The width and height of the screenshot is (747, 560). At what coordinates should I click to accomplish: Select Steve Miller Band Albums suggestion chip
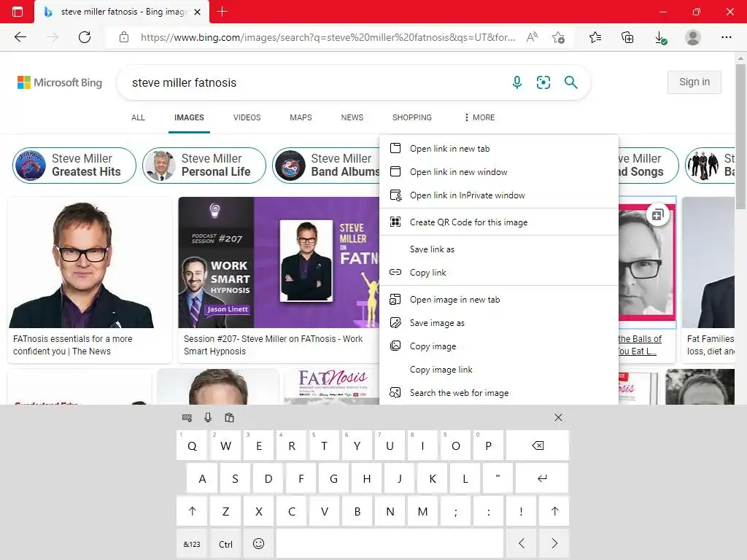(x=326, y=166)
